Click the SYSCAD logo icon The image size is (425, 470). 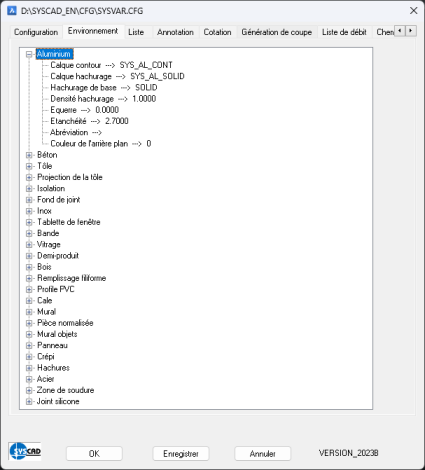tap(25, 451)
